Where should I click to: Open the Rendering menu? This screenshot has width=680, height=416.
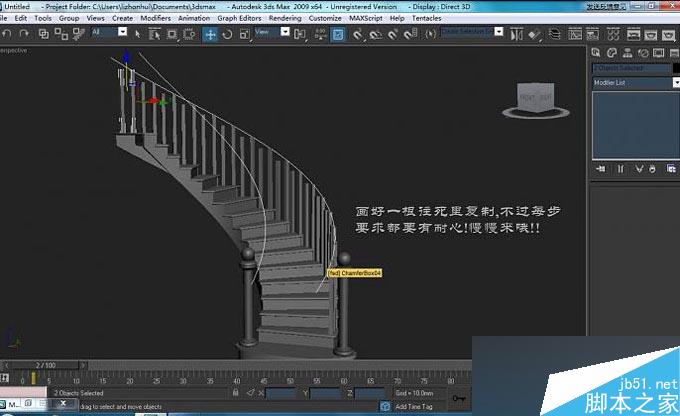(x=285, y=18)
